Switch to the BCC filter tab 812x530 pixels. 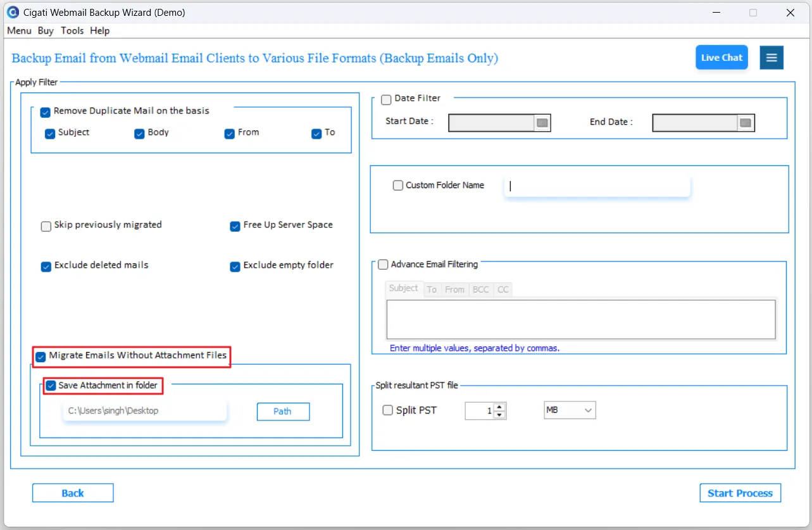[x=481, y=289]
